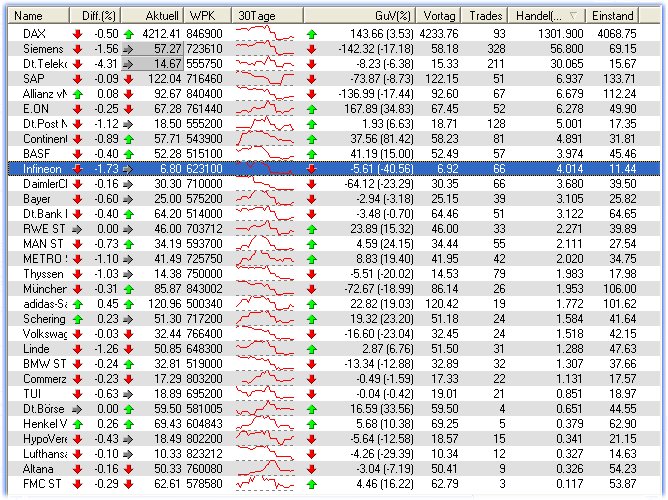Click the DAX current value 4212.41

click(x=161, y=34)
